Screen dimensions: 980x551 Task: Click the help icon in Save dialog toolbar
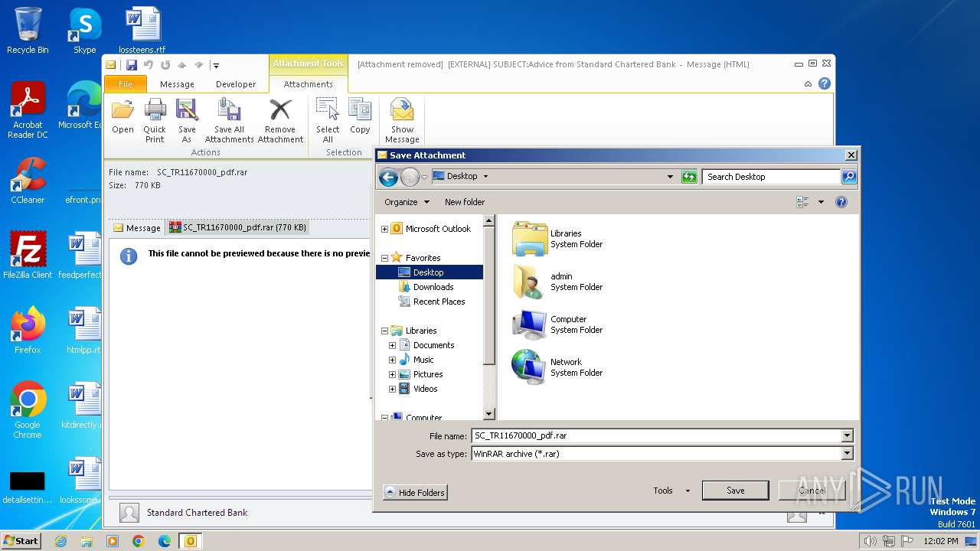(841, 202)
